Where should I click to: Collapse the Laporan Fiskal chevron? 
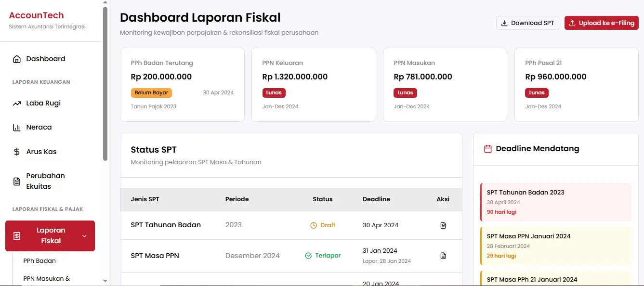(x=85, y=236)
